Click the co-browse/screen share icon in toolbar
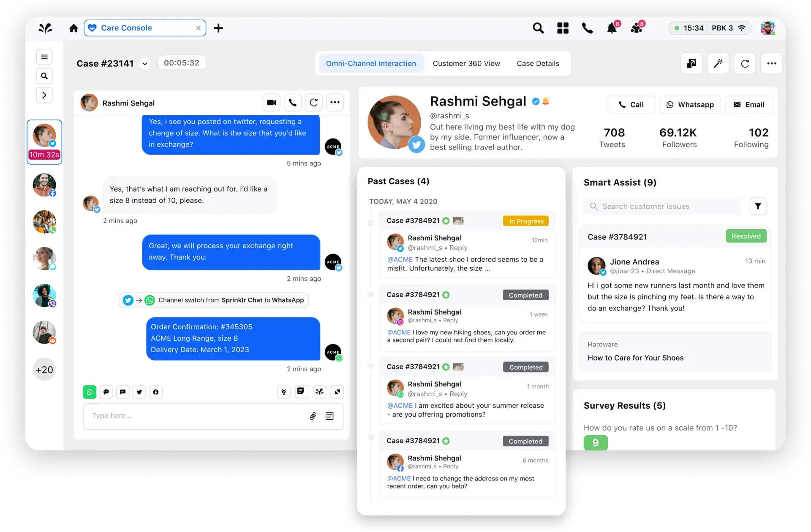811x532 pixels. [x=691, y=63]
